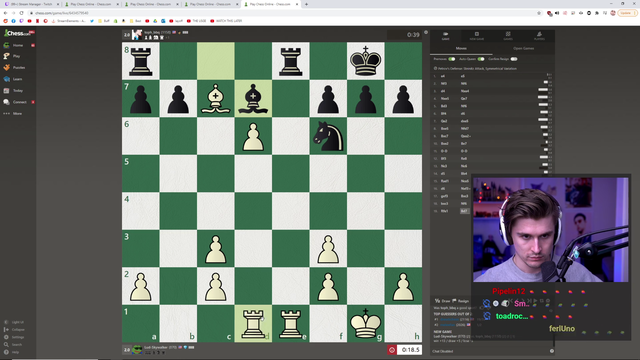Viewport: 640px width, 360px height.
Task: Click the bottom player's avatar
Action: (137, 349)
